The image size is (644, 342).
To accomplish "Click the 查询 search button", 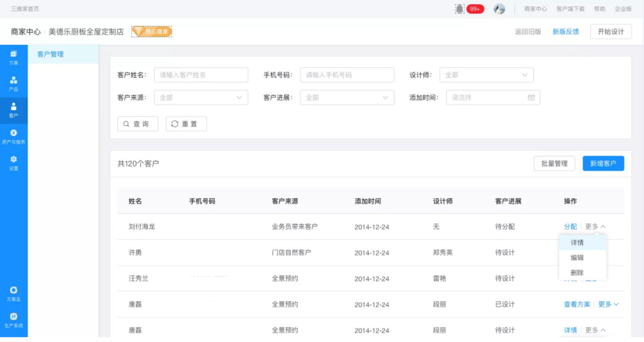I will pos(137,124).
